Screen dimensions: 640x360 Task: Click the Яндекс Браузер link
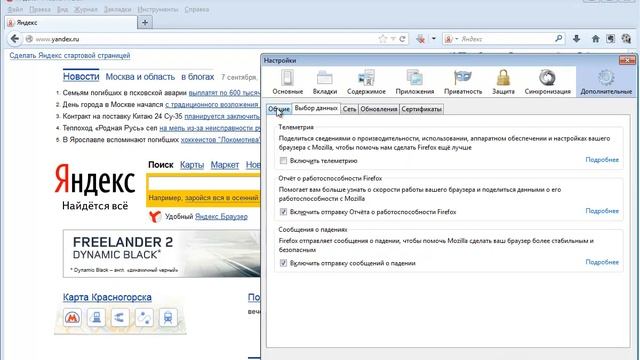(x=221, y=216)
